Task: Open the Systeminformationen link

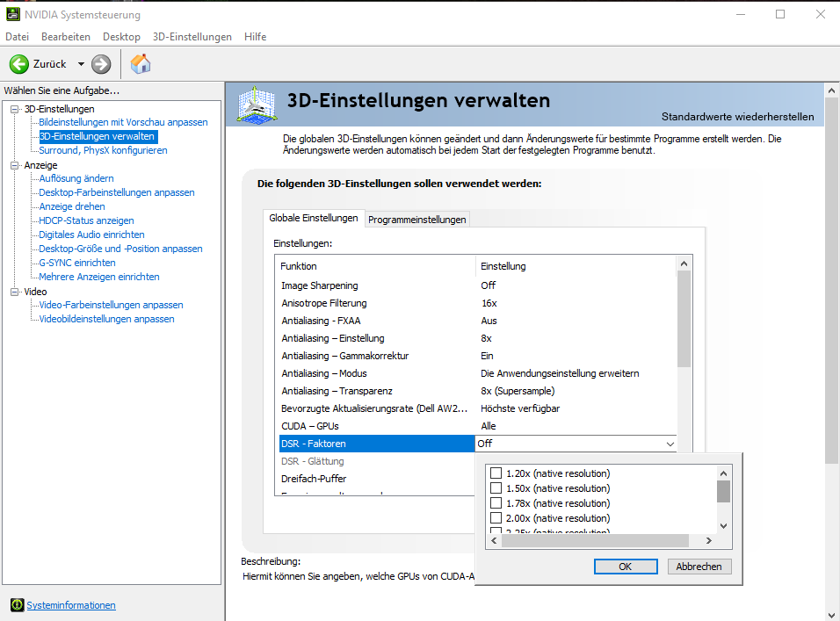Action: 71,605
